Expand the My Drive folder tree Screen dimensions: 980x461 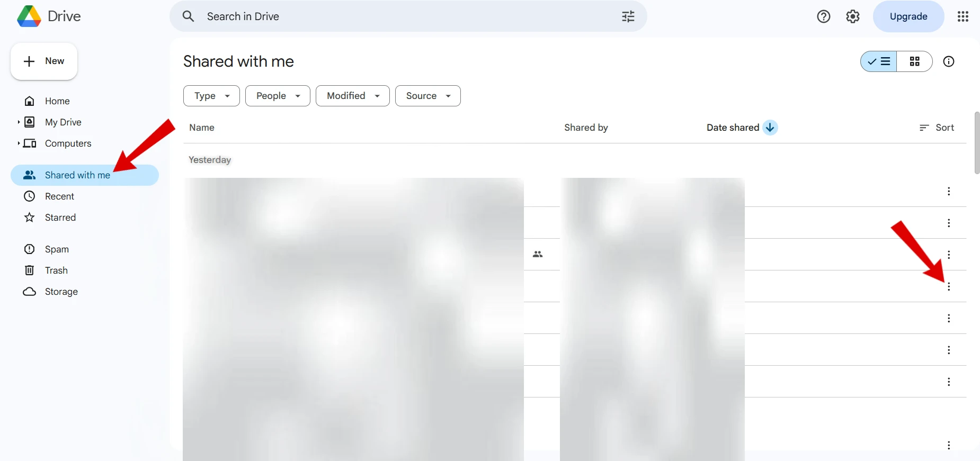pyautogui.click(x=19, y=122)
